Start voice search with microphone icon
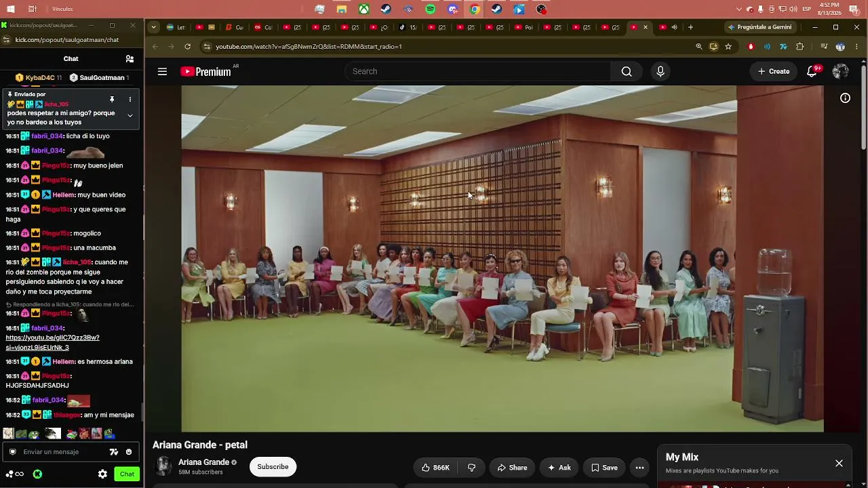The width and height of the screenshot is (868, 488). [660, 71]
